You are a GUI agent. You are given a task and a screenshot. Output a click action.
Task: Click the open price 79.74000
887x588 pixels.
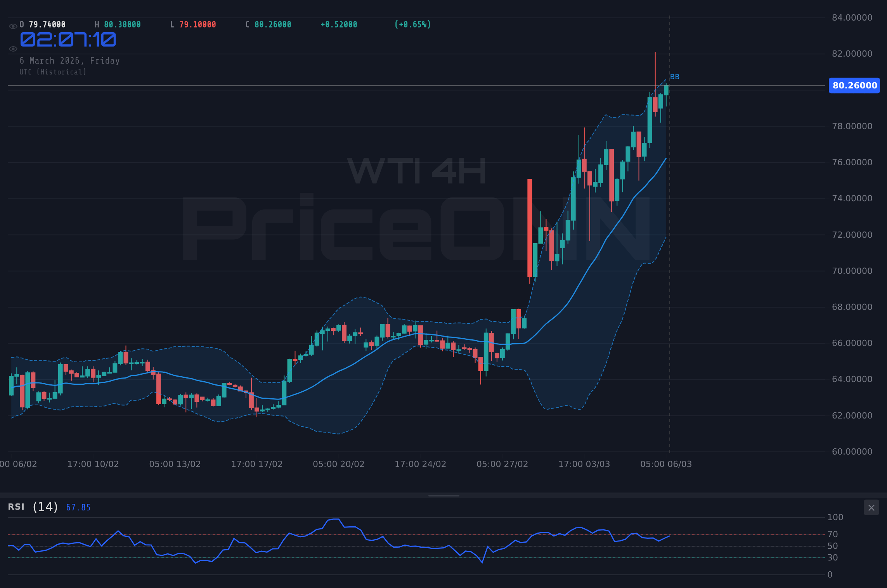point(47,24)
